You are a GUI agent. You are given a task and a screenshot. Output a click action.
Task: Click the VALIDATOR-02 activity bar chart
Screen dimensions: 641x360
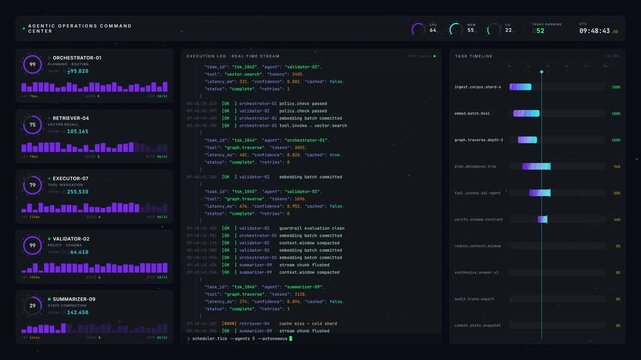tap(94, 268)
